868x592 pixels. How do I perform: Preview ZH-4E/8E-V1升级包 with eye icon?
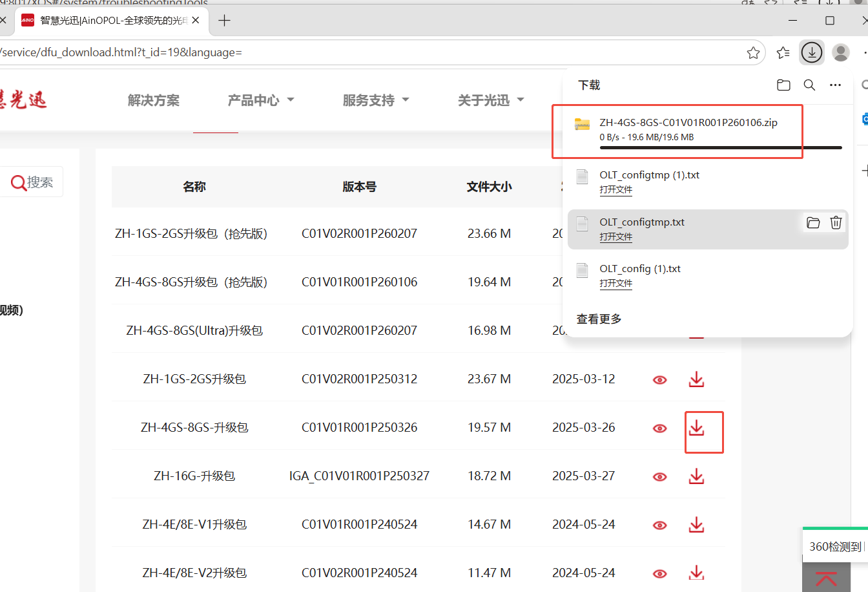tap(659, 525)
